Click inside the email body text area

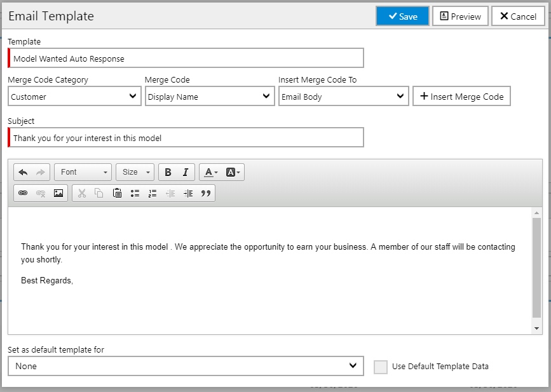[270, 271]
